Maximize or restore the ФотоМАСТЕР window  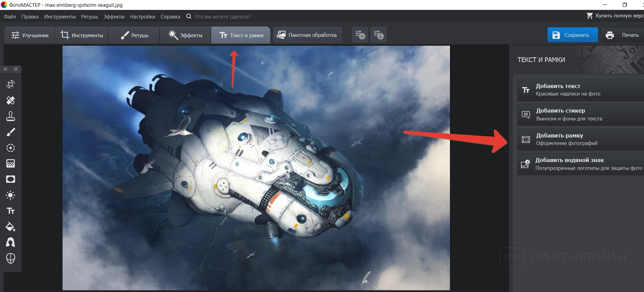tap(625, 5)
